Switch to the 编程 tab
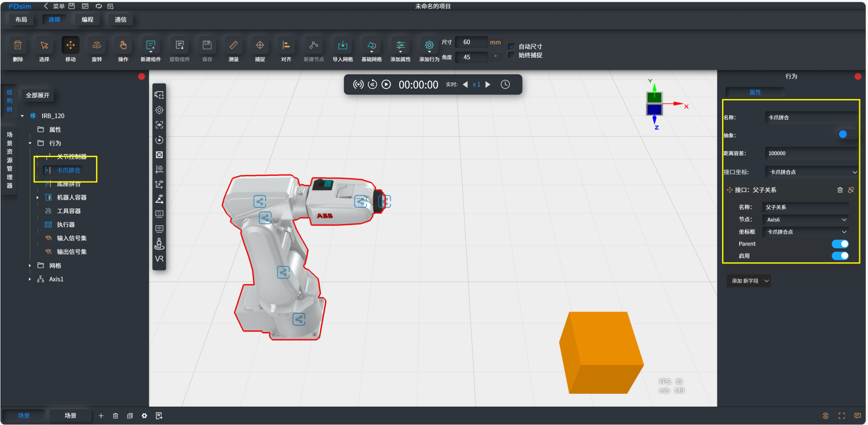The width and height of the screenshot is (868, 425). (87, 20)
